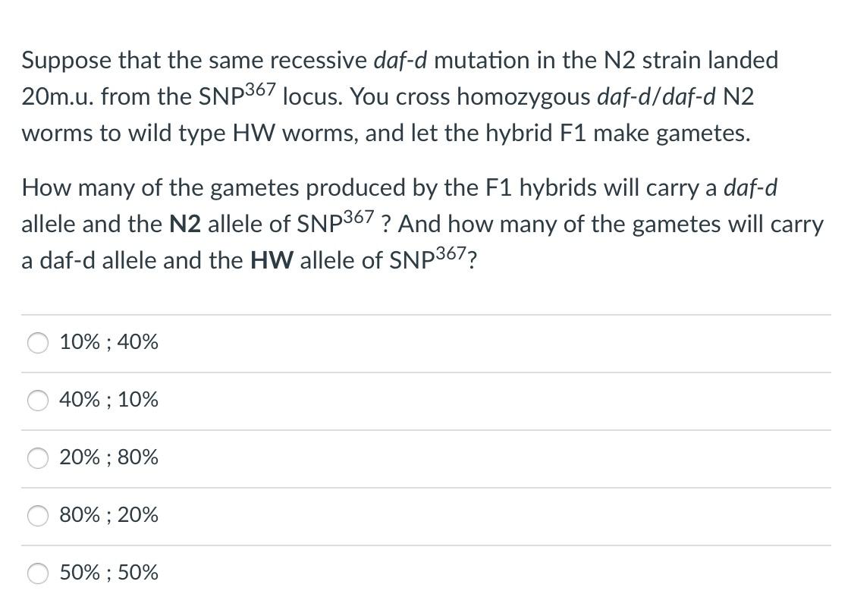Click the first paragraph of the question
This screenshot has height=616, width=851.
point(379,96)
